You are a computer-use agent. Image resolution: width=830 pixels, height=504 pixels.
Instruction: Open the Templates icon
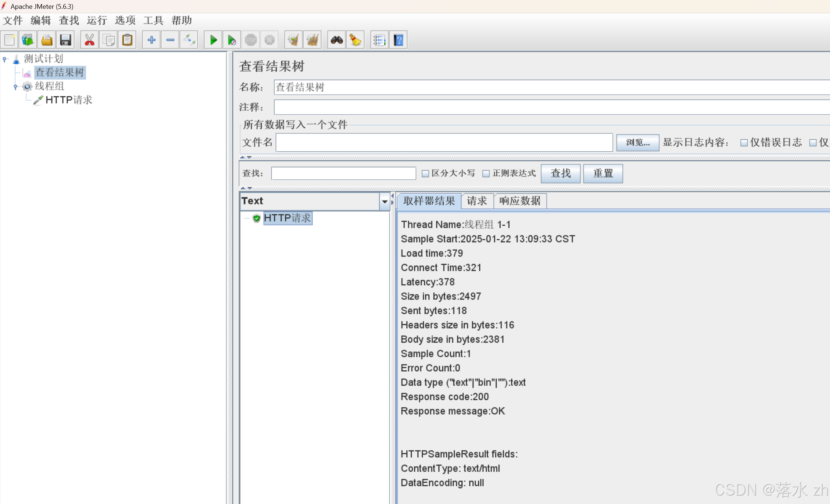(x=28, y=40)
